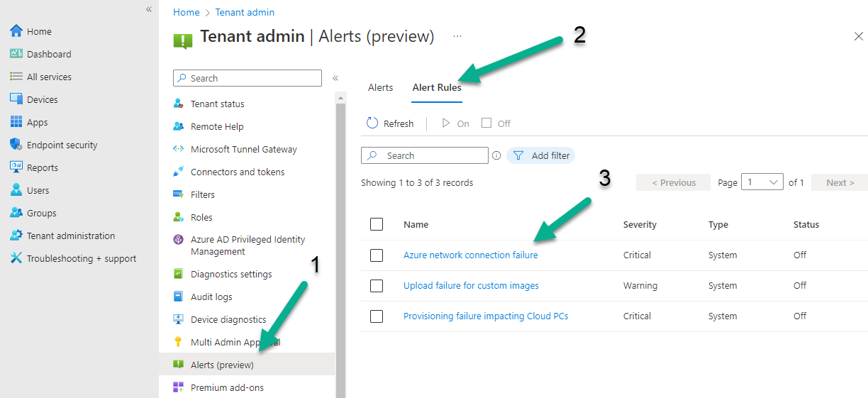The height and width of the screenshot is (398, 868).
Task: Click Warning severity cell
Action: click(640, 286)
